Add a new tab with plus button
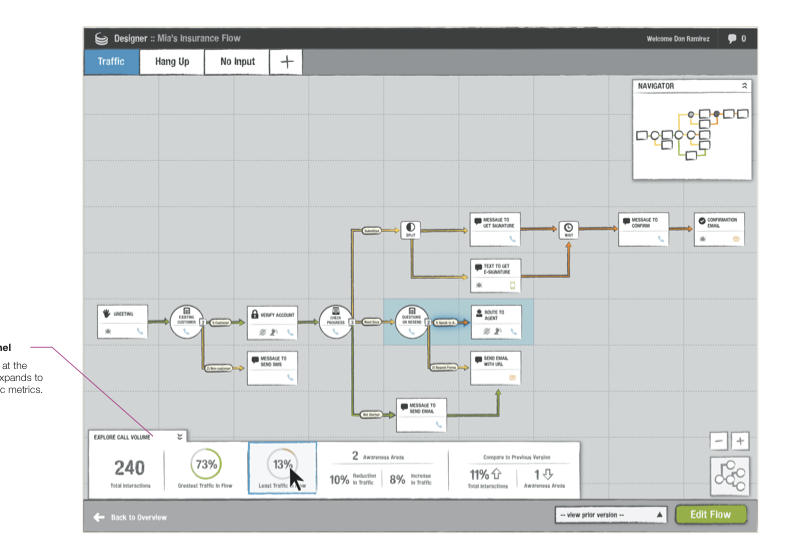806x555 pixels. [286, 62]
